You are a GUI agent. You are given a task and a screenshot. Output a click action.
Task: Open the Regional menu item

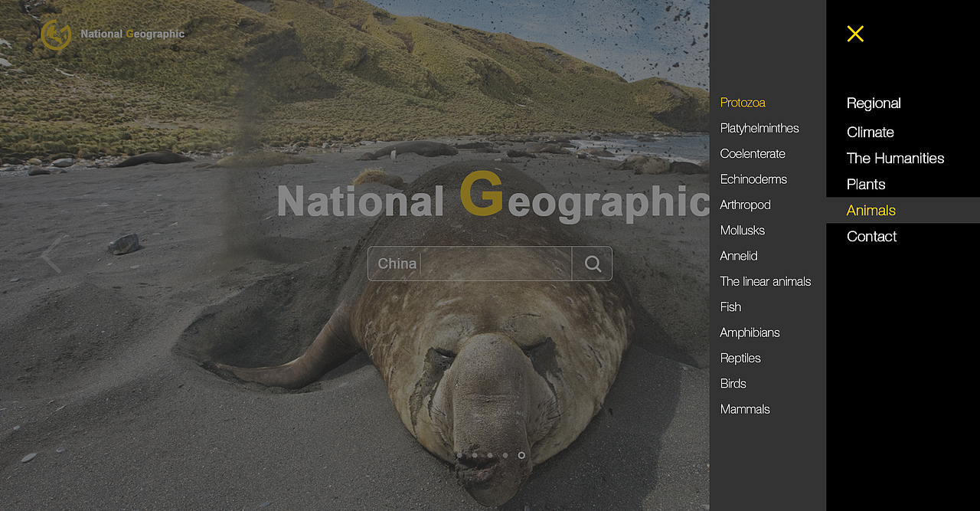pyautogui.click(x=874, y=103)
